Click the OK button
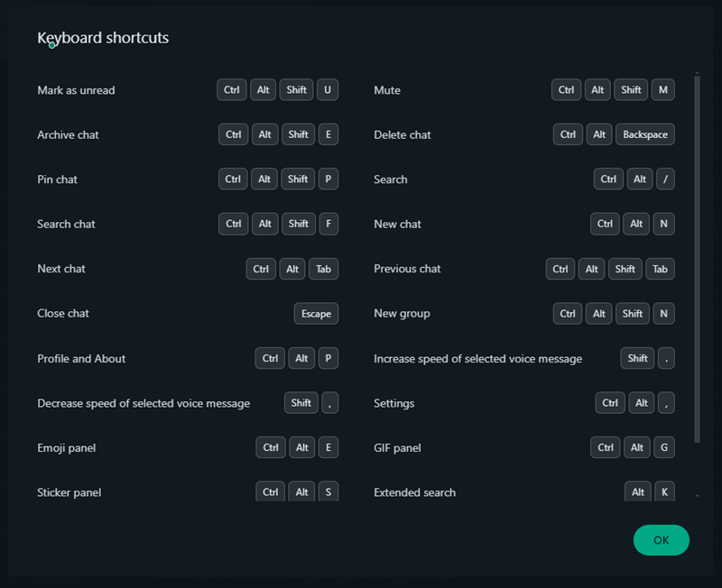The height and width of the screenshot is (588, 722). point(661,540)
